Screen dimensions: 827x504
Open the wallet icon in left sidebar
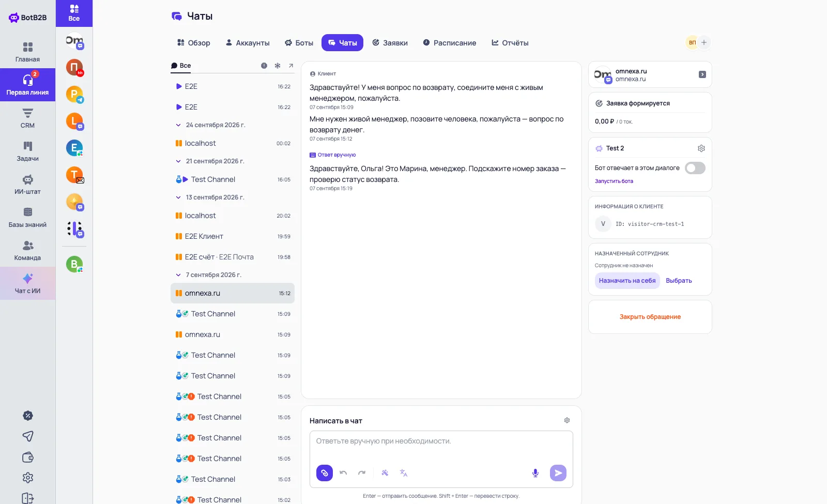[x=28, y=457]
